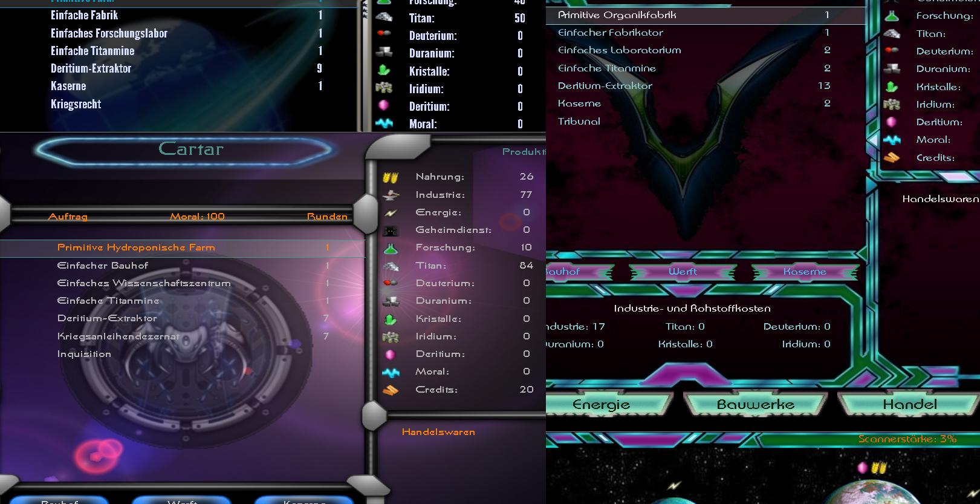Click the Titan icon beside value 50

[384, 18]
